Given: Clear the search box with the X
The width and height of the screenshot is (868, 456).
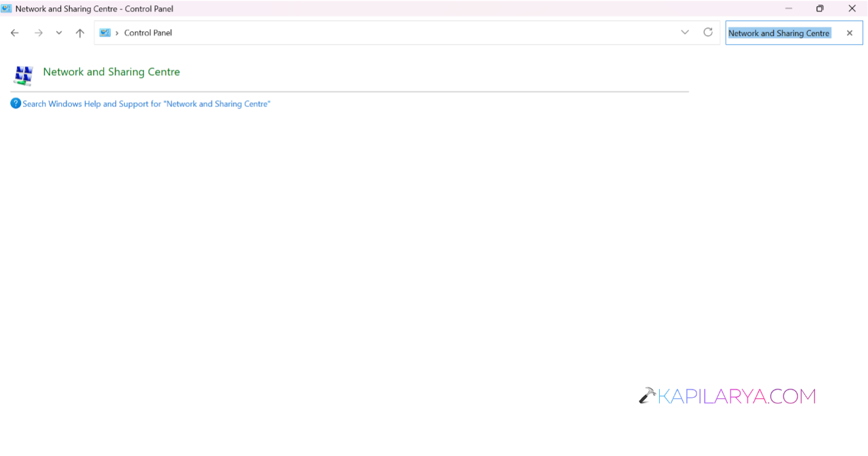Looking at the screenshot, I should pos(850,33).
